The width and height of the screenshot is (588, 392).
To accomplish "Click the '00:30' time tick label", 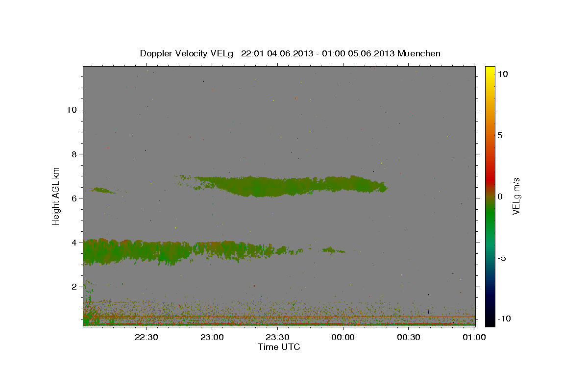I will (409, 337).
